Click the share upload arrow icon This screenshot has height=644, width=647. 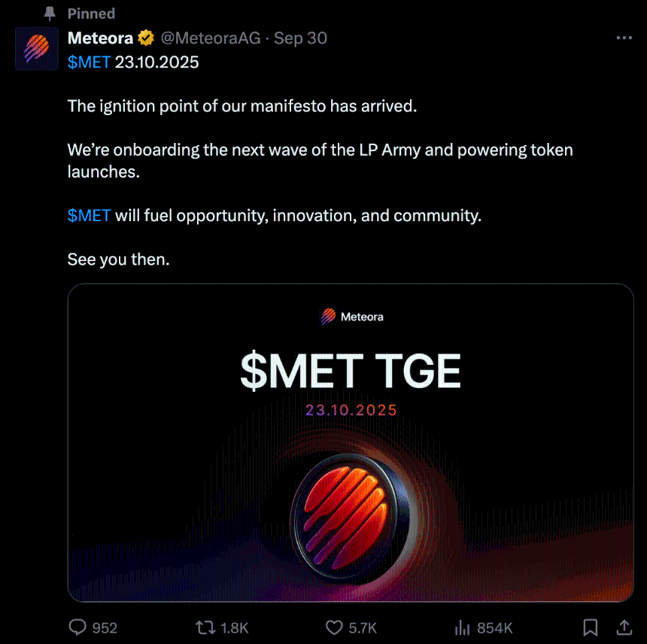624,627
